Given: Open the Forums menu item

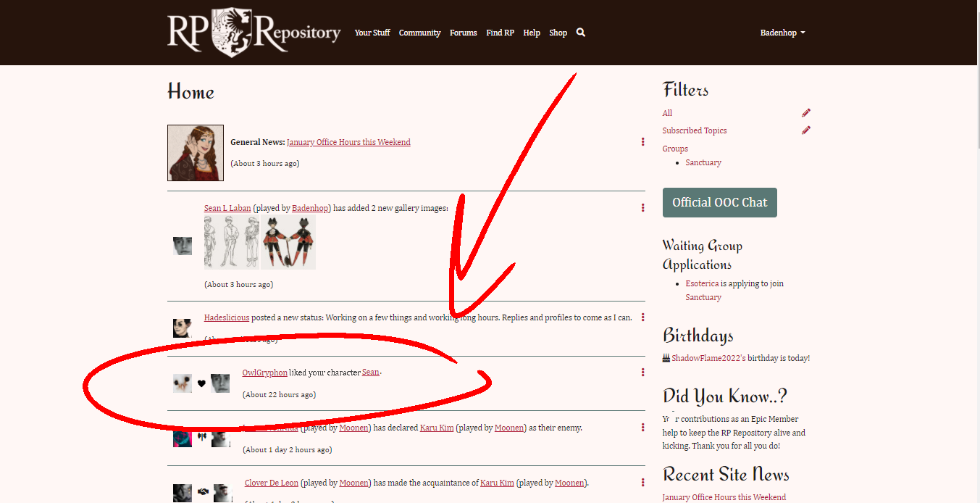Looking at the screenshot, I should tap(463, 33).
